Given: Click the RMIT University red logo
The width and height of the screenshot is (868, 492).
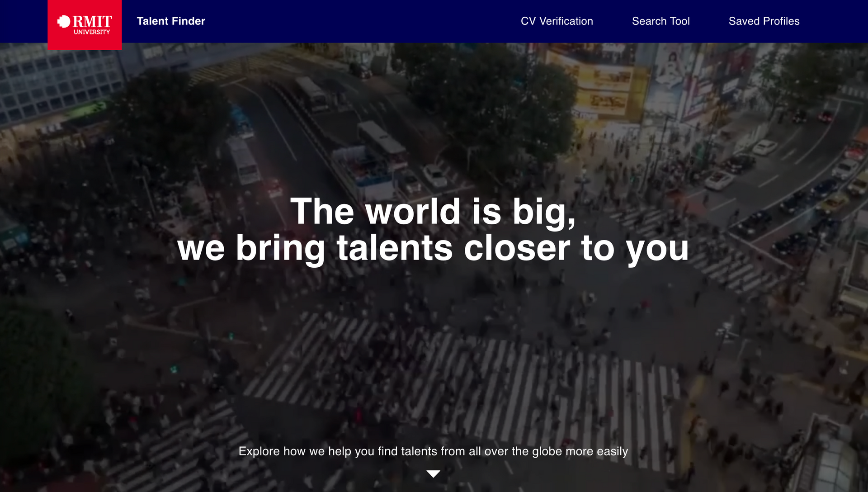Looking at the screenshot, I should [x=85, y=25].
